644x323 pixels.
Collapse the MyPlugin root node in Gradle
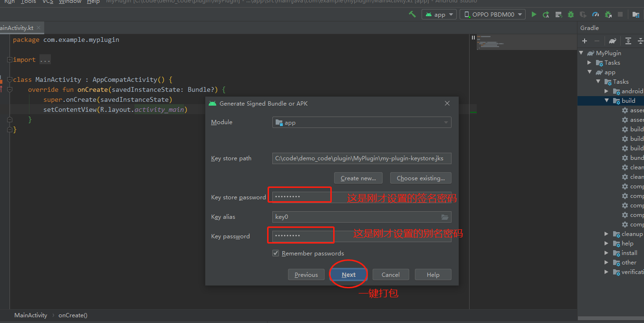[x=581, y=53]
